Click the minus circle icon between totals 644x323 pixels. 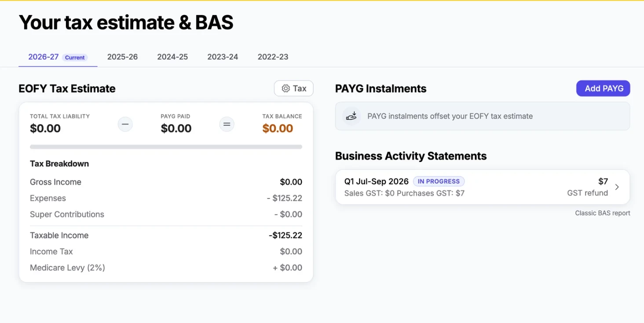coord(125,125)
